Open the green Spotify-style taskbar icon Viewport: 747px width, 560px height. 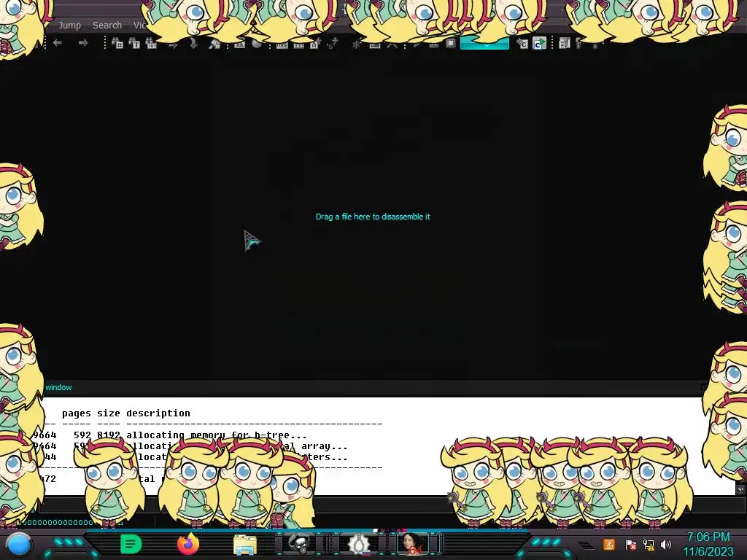click(x=131, y=544)
